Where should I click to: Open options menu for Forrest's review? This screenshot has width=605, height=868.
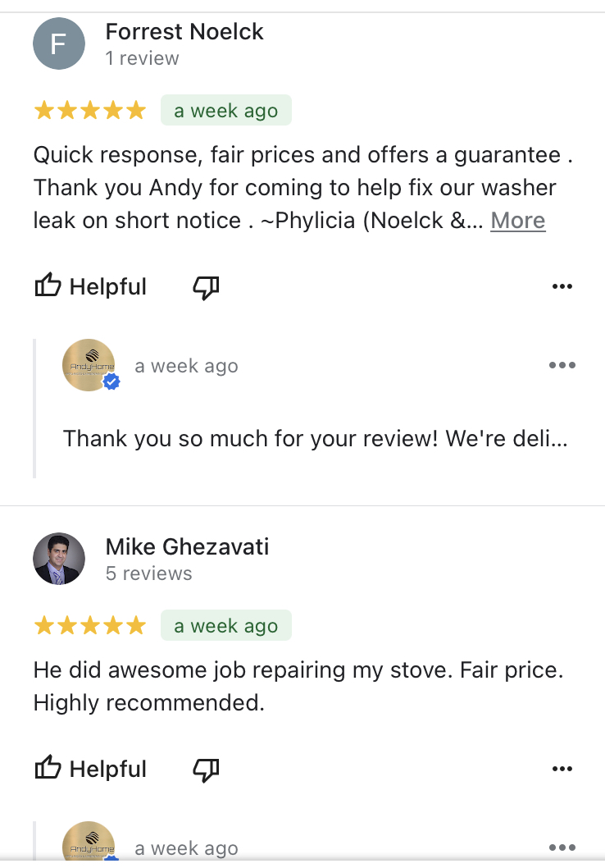click(562, 286)
